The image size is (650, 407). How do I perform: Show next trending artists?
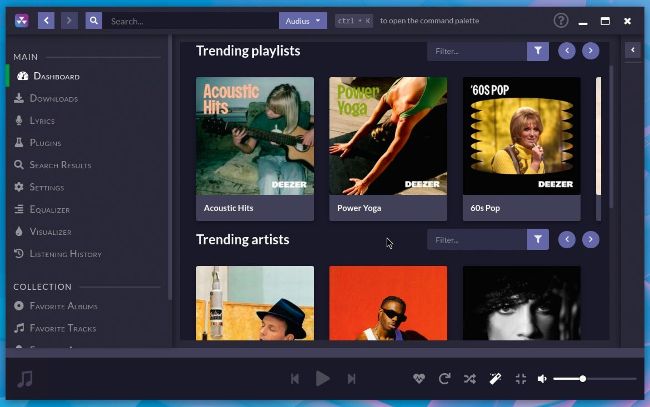(x=590, y=240)
